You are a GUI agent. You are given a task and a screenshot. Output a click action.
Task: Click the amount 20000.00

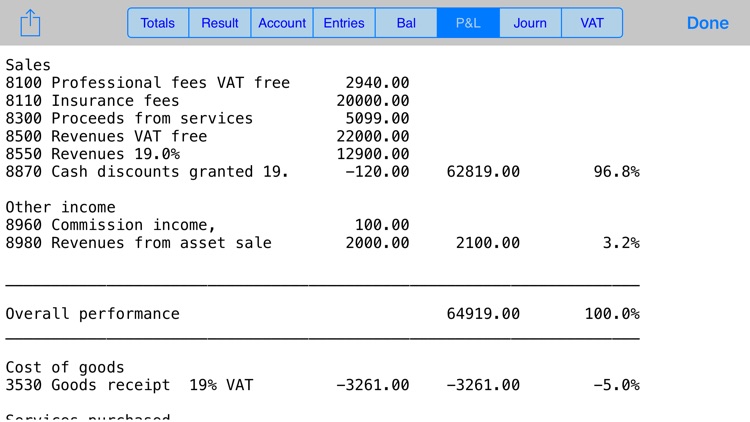click(x=373, y=101)
